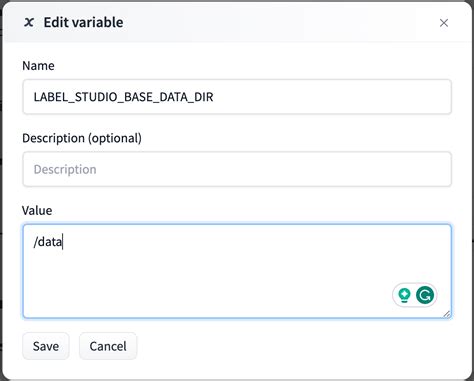The width and height of the screenshot is (474, 381).
Task: Click the Description placeholder text
Action: [x=65, y=169]
